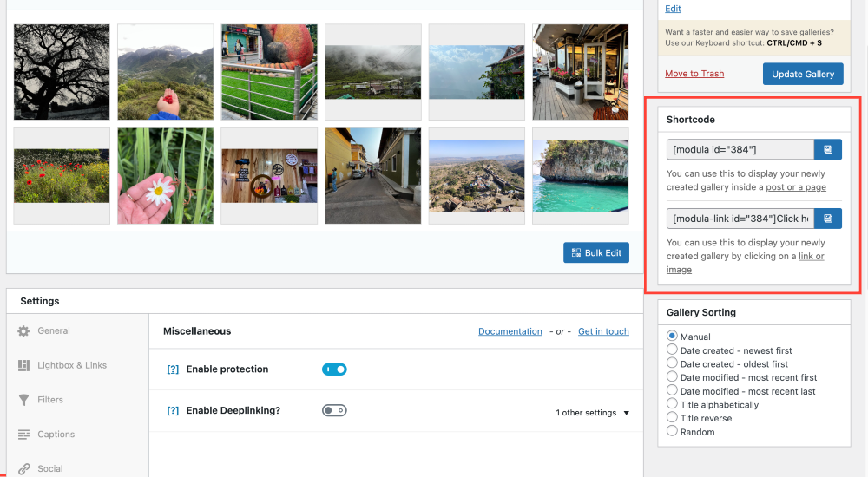Click the modula id="384" shortcode field
The height and width of the screenshot is (477, 868).
pyautogui.click(x=740, y=149)
